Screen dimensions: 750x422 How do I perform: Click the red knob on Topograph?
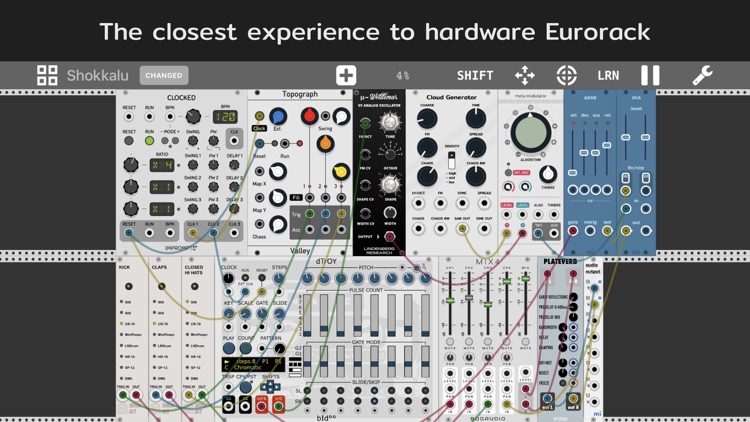point(309,116)
